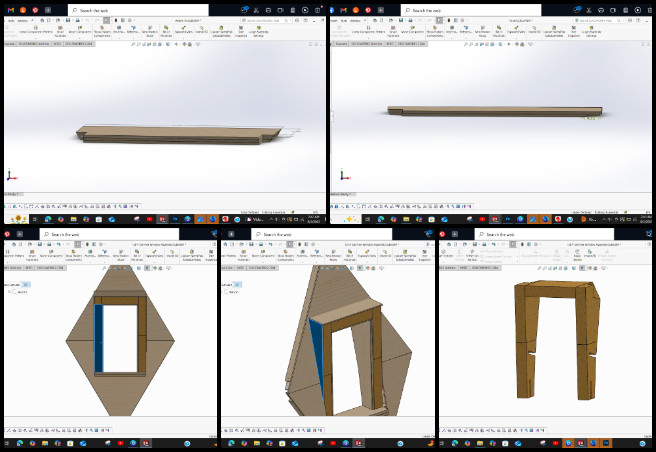Click the Save icon in the angled plank window
Image resolution: width=656 pixels, height=452 pixels.
tap(68, 20)
